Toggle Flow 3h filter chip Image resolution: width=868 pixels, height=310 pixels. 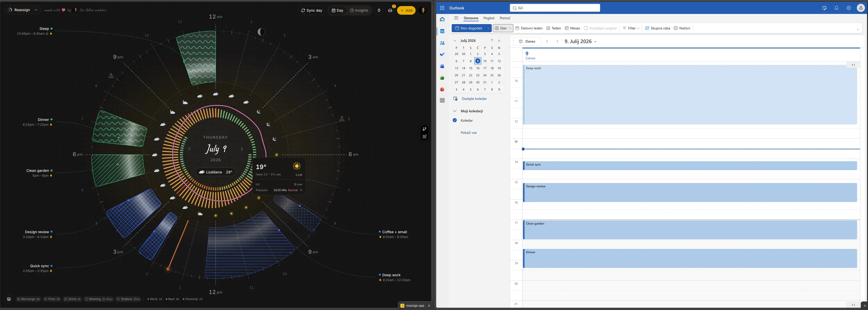pyautogui.click(x=52, y=299)
